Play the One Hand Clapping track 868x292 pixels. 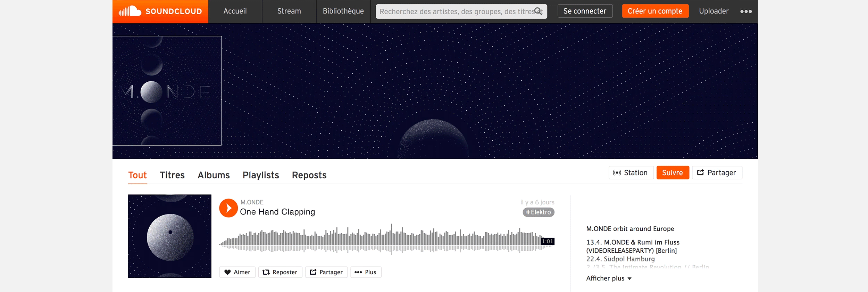pos(228,208)
